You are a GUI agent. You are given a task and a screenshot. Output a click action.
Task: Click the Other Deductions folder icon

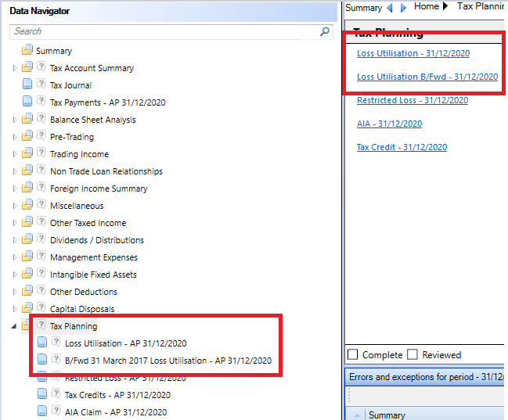click(27, 290)
